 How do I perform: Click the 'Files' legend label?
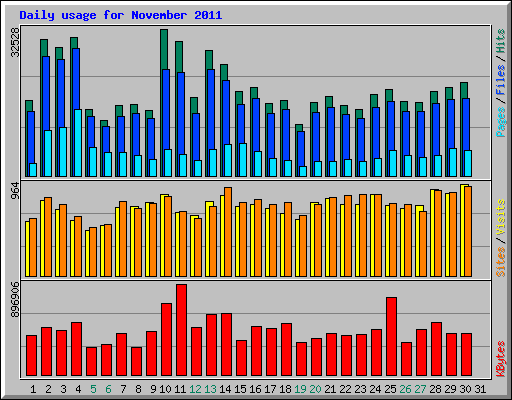click(500, 80)
